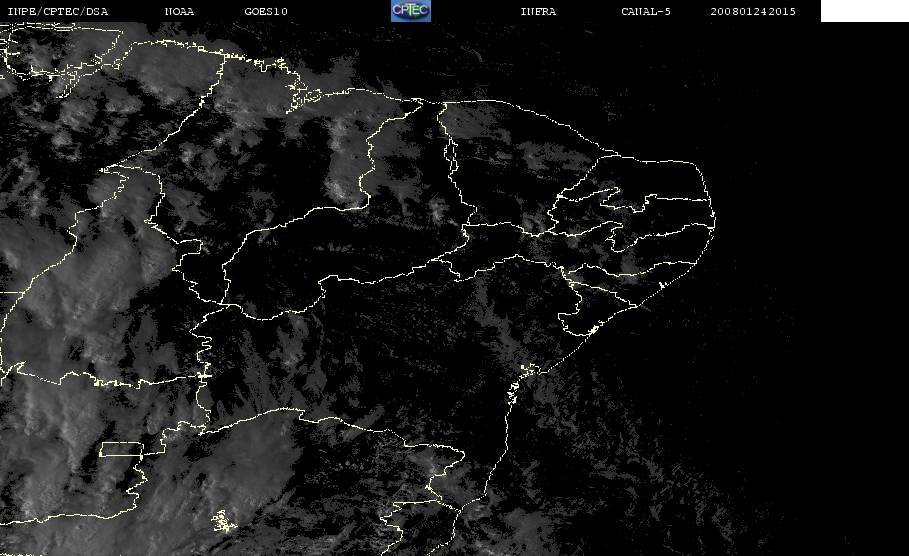The height and width of the screenshot is (556, 909).
Task: Click the CANAL-5 channel label
Action: tap(646, 12)
